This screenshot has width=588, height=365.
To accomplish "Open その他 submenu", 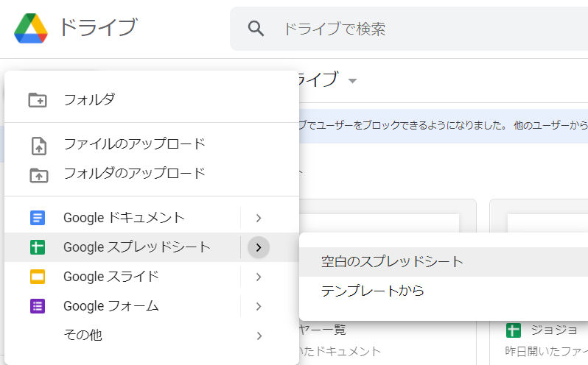I will click(x=152, y=336).
